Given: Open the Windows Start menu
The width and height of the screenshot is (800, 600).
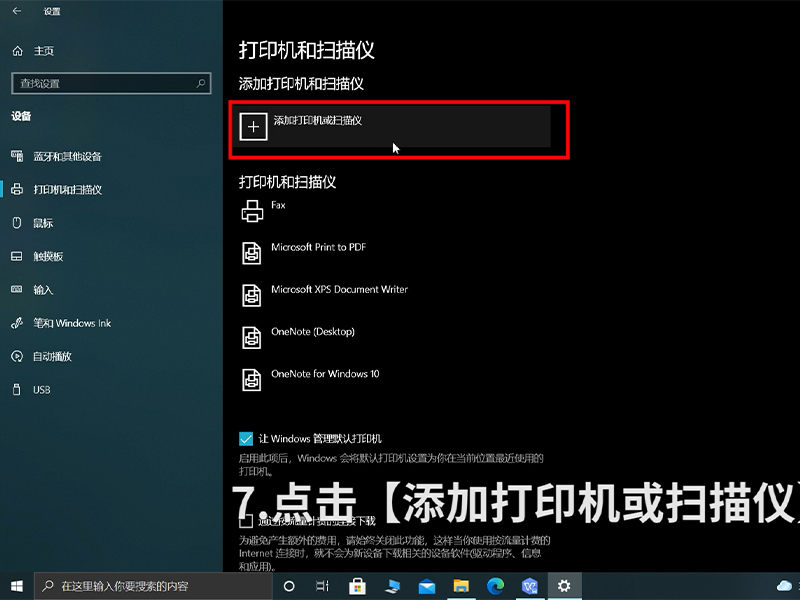Looking at the screenshot, I should point(17,586).
